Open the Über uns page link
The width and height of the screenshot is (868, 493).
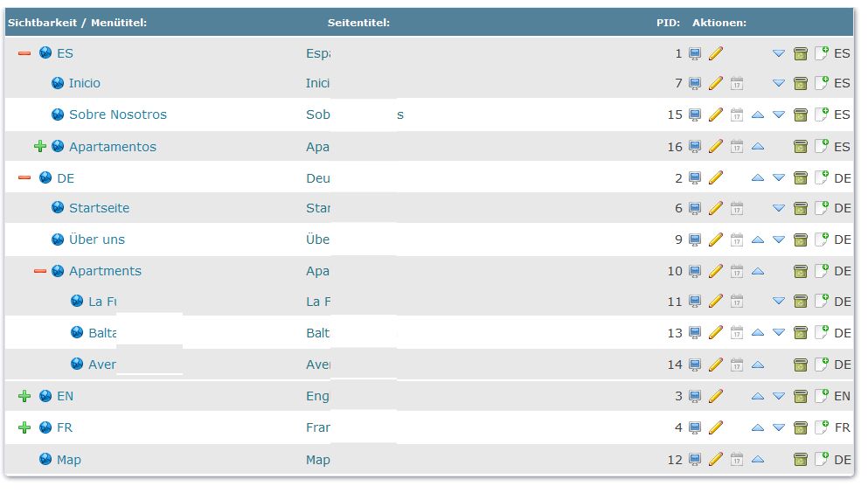click(x=97, y=240)
